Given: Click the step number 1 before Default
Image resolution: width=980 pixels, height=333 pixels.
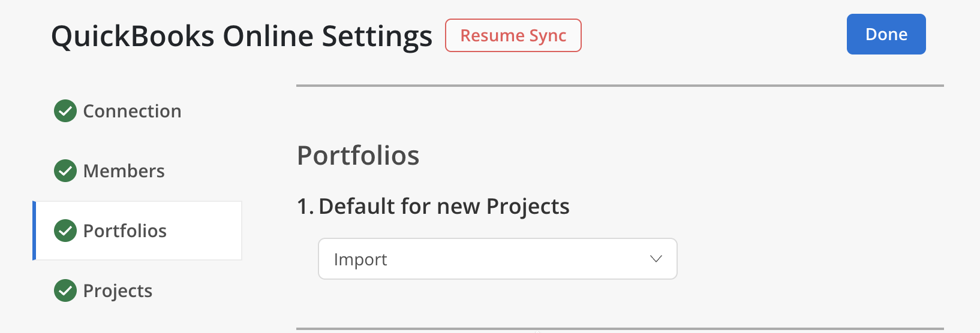Looking at the screenshot, I should [x=303, y=206].
